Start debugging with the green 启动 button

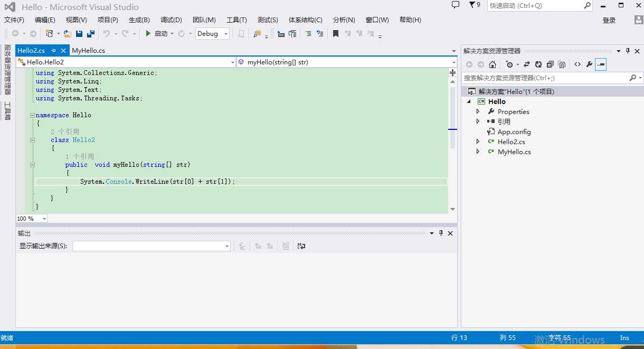(157, 33)
